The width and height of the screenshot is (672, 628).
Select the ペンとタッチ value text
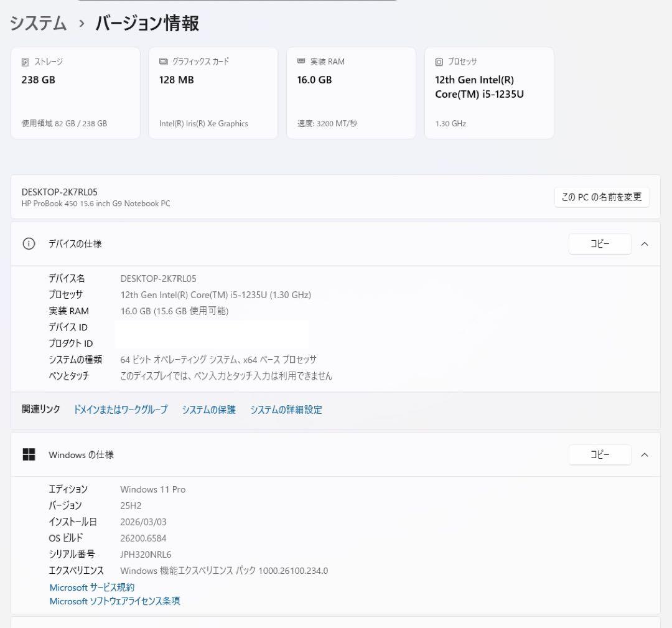(x=226, y=376)
